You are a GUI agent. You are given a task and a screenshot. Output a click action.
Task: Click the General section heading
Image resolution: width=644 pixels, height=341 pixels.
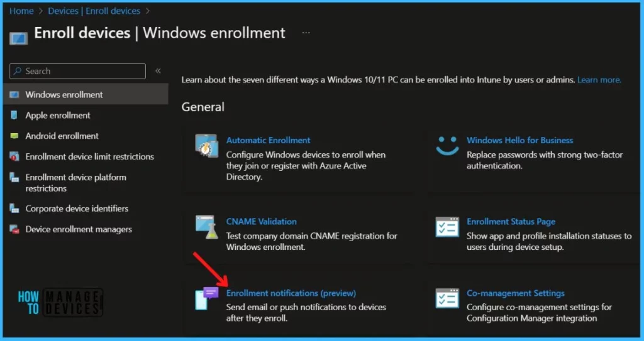[203, 107]
